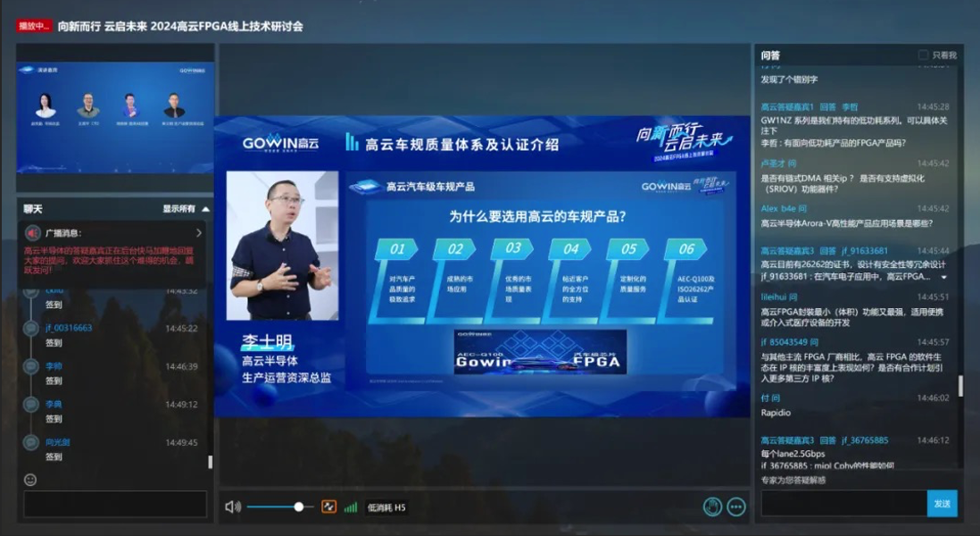
Task: Open the 广播消息 broadcast arrow
Action: pos(199,232)
